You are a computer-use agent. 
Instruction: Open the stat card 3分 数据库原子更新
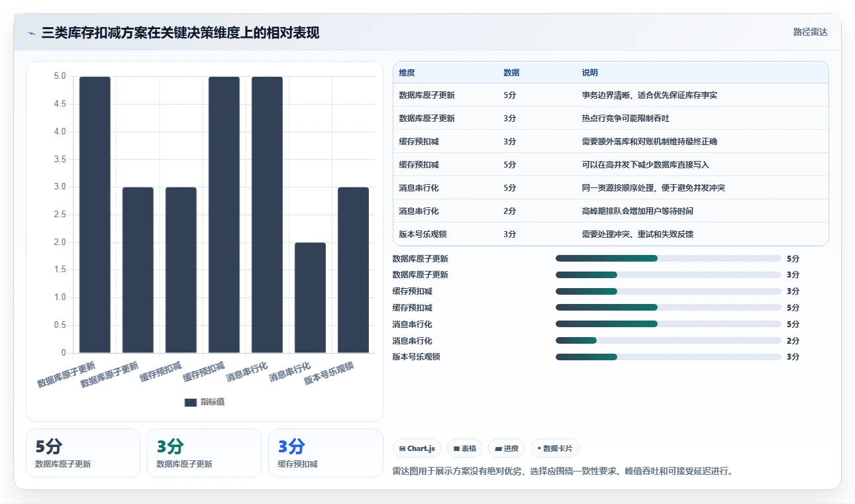[x=204, y=453]
